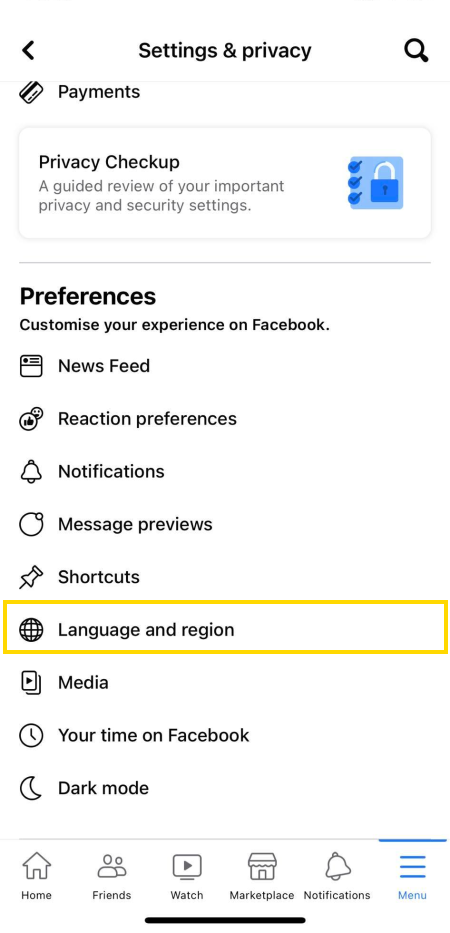Open the Privacy Checkup card
The height and width of the screenshot is (933, 450).
click(x=225, y=183)
